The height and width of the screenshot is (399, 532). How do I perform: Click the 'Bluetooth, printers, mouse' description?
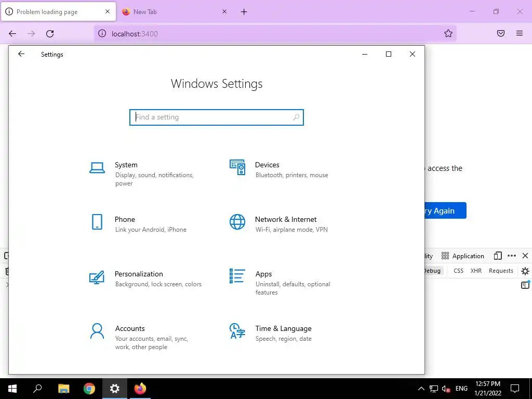coord(292,175)
